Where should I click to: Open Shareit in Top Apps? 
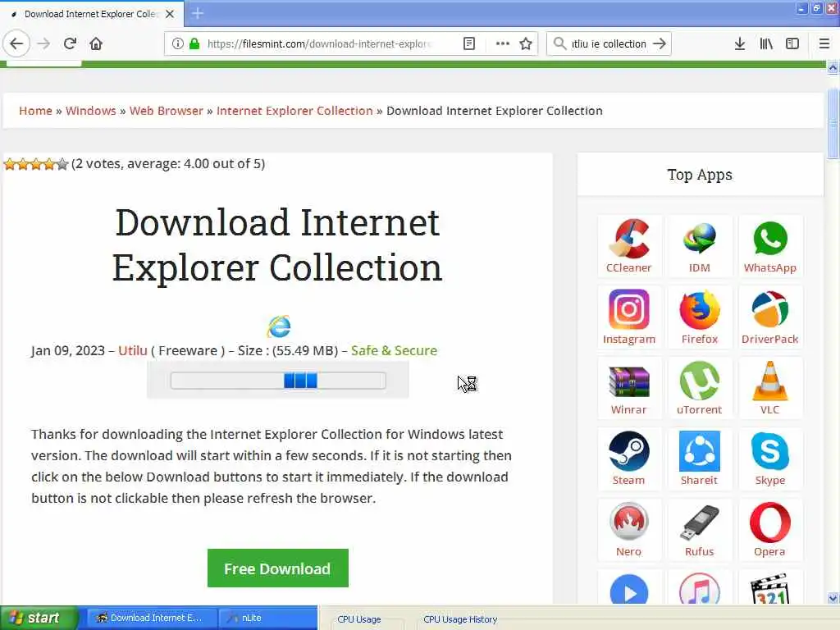(x=699, y=459)
